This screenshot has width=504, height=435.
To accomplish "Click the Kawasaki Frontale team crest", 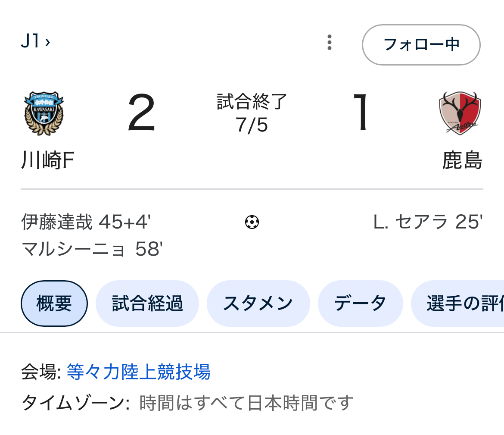I will coord(44,113).
